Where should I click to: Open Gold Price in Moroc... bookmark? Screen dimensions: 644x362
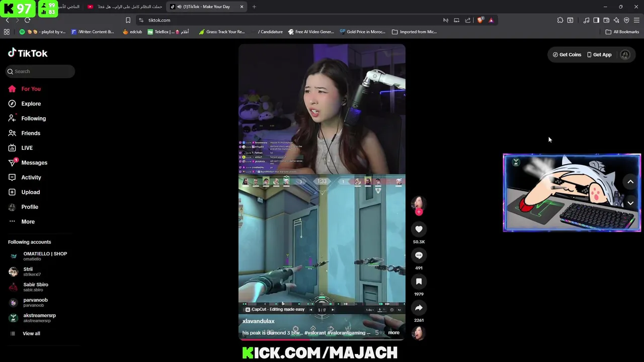[362, 32]
